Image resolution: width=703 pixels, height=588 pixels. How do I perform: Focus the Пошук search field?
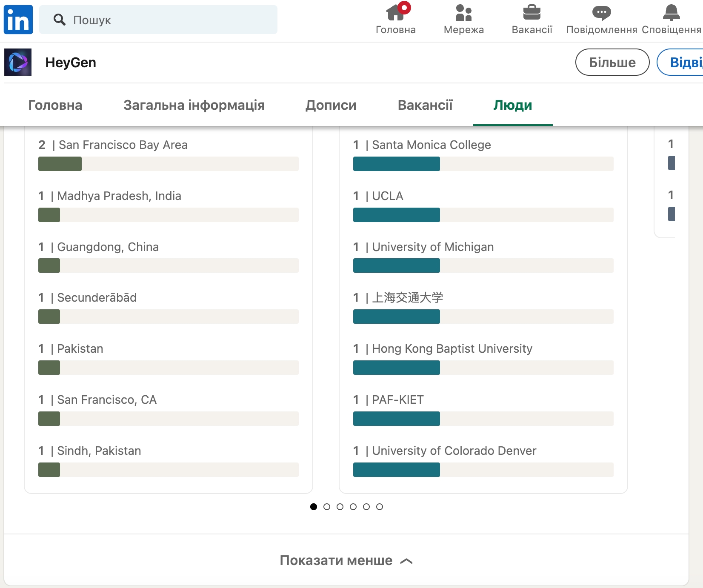pyautogui.click(x=158, y=20)
